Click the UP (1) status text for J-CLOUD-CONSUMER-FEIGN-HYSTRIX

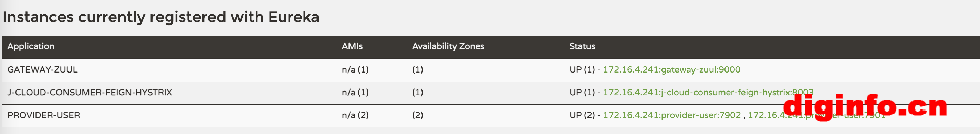click(x=582, y=93)
